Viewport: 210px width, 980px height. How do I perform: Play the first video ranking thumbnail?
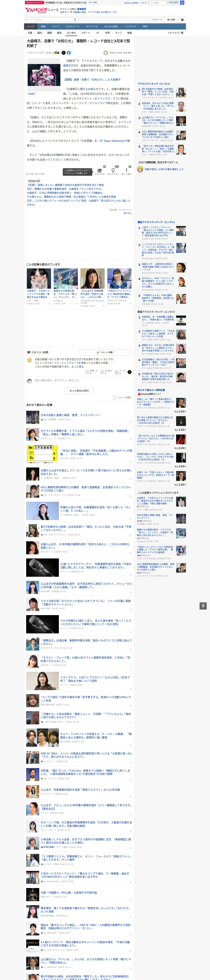coord(181,320)
